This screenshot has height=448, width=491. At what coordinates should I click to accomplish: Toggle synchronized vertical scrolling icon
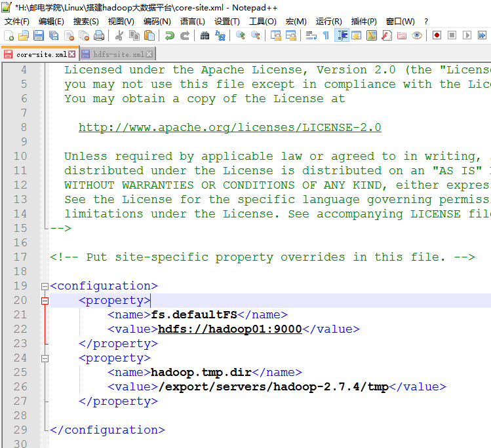tap(275, 35)
